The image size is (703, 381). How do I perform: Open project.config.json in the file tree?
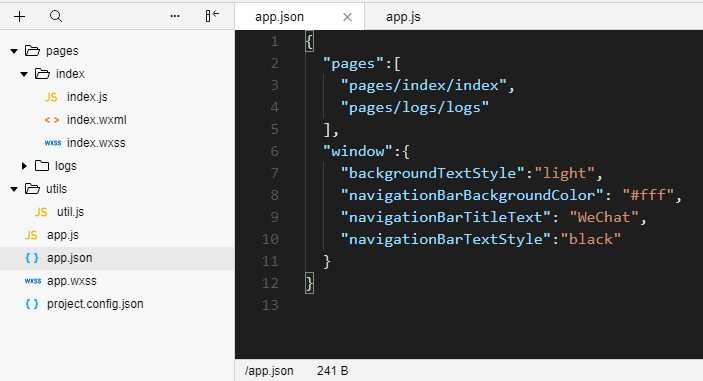click(x=95, y=304)
